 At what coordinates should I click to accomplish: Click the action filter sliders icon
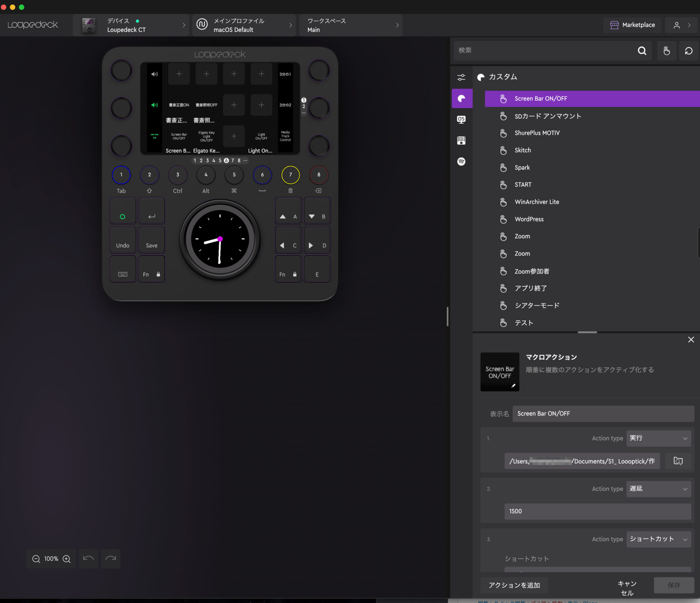pyautogui.click(x=461, y=77)
